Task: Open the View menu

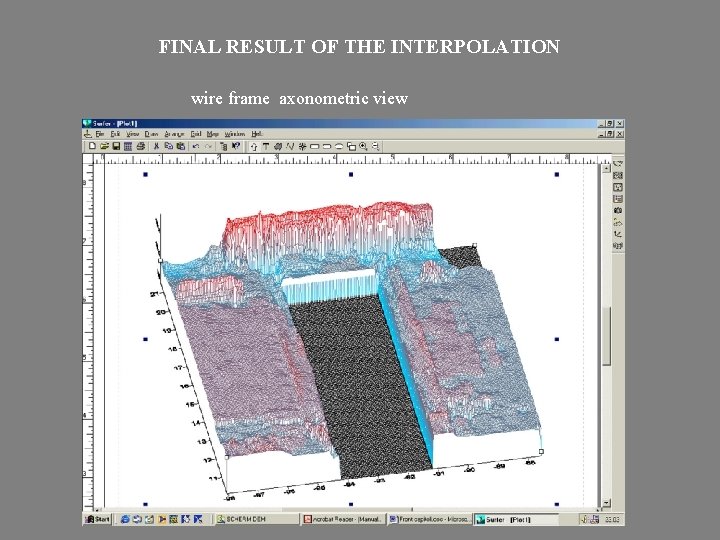Action: tap(132, 134)
